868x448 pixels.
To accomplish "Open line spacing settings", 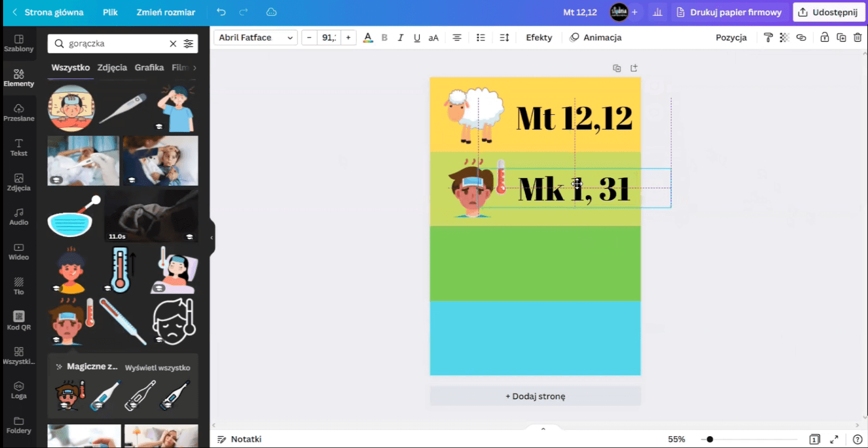I will pos(505,37).
